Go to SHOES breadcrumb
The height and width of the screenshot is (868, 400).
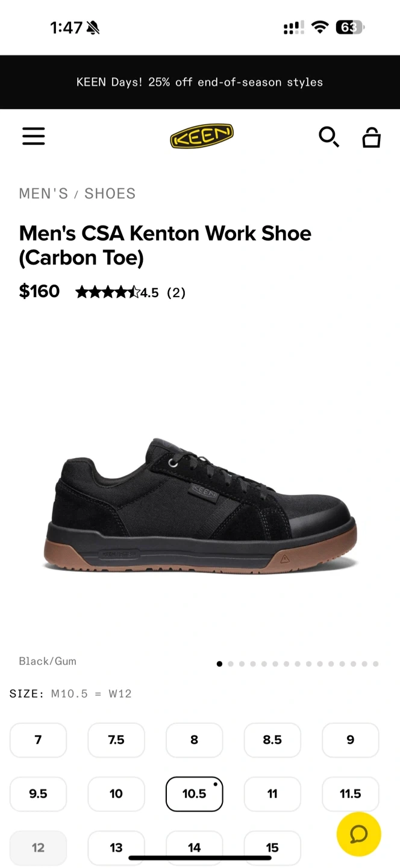(110, 193)
